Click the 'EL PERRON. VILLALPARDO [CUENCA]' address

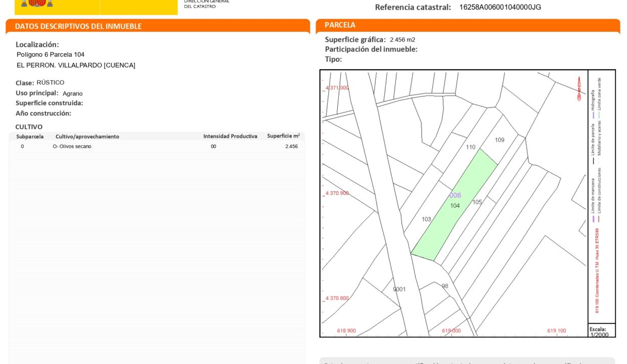[x=76, y=65]
